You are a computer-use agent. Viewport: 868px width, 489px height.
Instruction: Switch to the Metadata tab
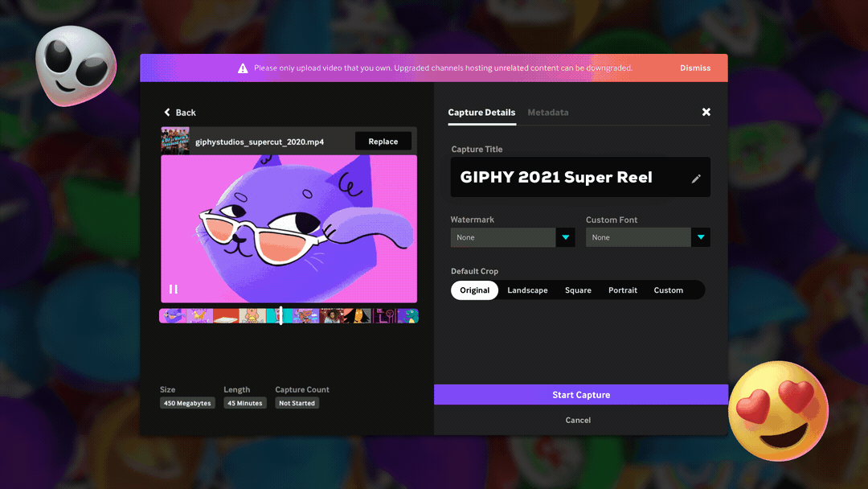tap(547, 113)
